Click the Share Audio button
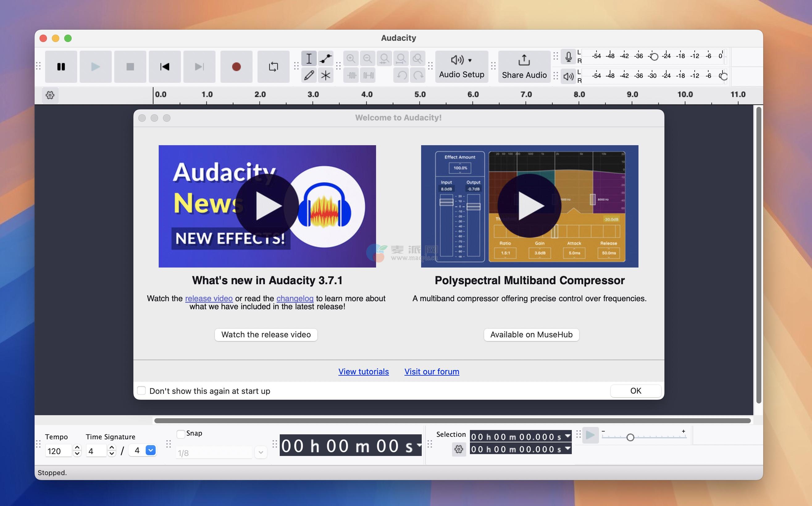 pyautogui.click(x=524, y=67)
